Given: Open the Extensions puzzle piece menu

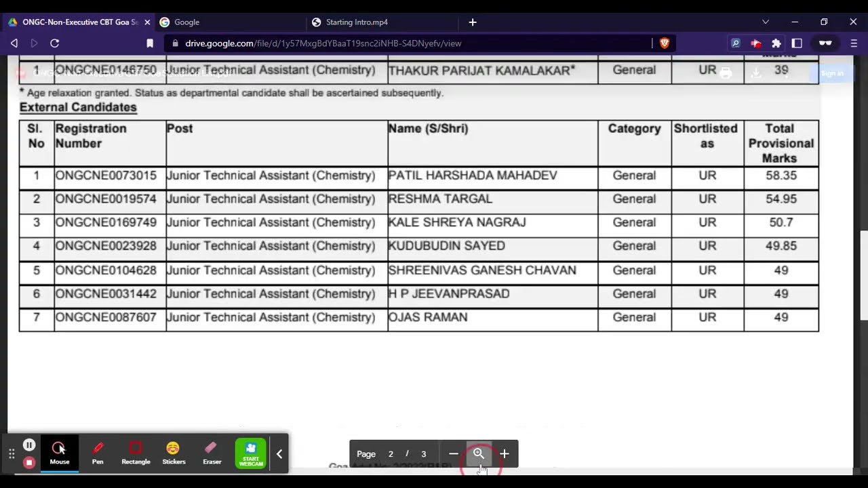Looking at the screenshot, I should click(x=776, y=43).
